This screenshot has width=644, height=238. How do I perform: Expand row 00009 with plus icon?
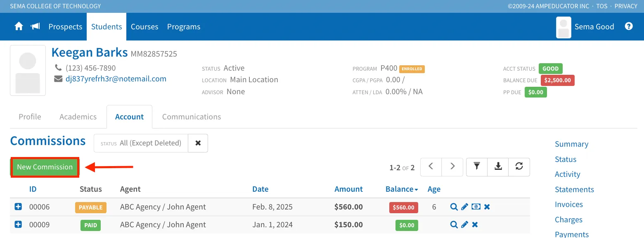[18, 224]
